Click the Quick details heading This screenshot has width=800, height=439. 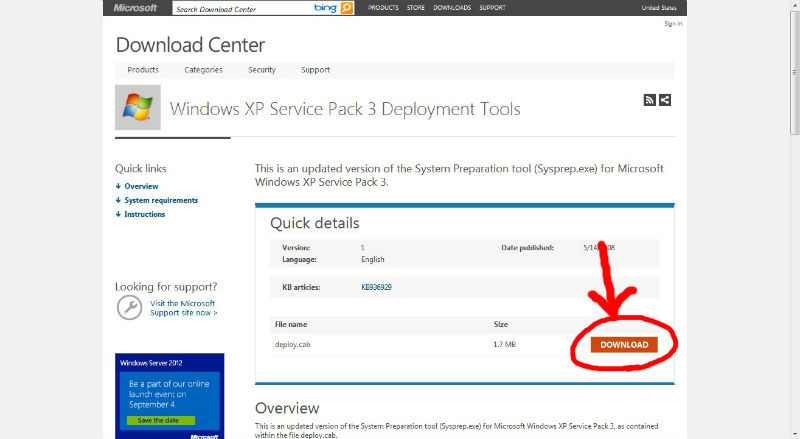tap(315, 223)
